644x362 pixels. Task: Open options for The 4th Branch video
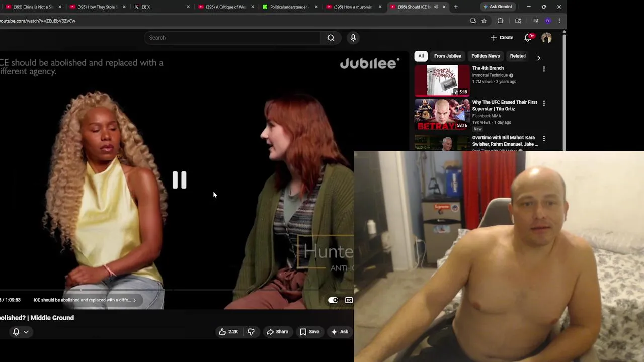[544, 69]
